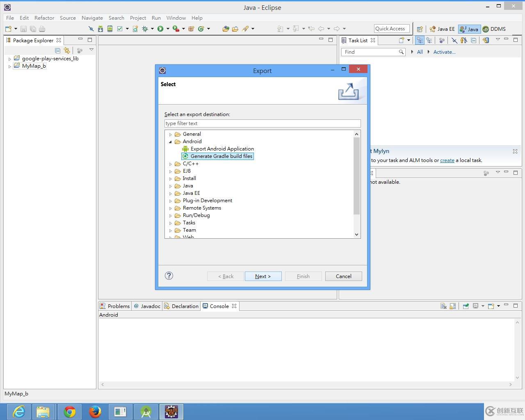Screen dimensions: 525x420
Task: Toggle Categorized view in Task List
Action: (x=419, y=40)
